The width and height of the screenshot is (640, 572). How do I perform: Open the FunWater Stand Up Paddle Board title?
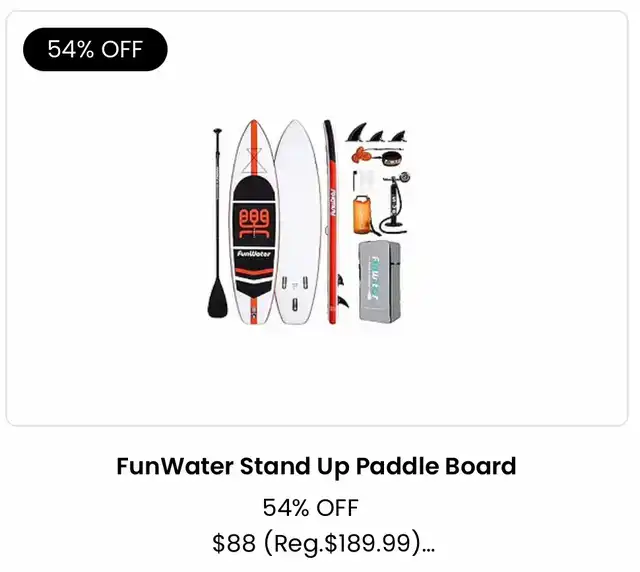click(316, 466)
